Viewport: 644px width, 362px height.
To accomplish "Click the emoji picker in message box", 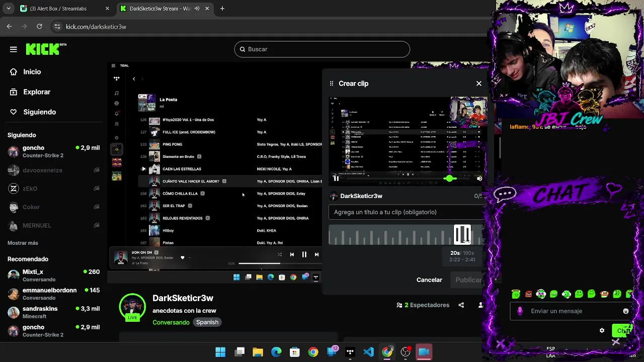I will [626, 311].
